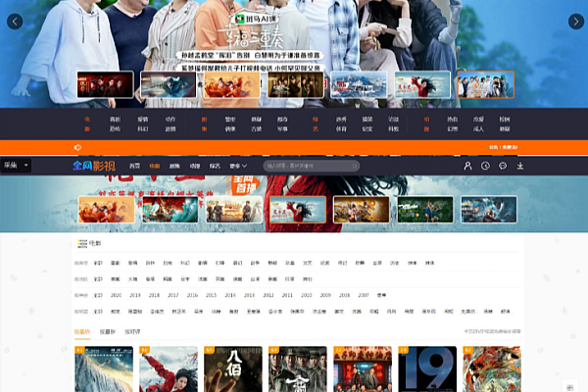Image resolution: width=588 pixels, height=392 pixels.
Task: Select snowy mountain thumbnail in top banner
Action: click(359, 85)
